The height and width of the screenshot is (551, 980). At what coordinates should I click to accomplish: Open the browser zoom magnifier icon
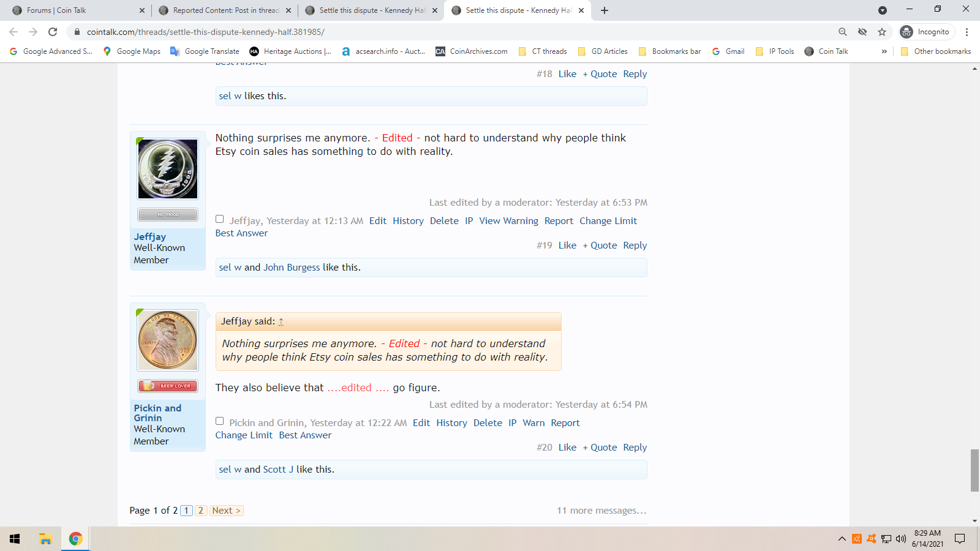coord(843,32)
